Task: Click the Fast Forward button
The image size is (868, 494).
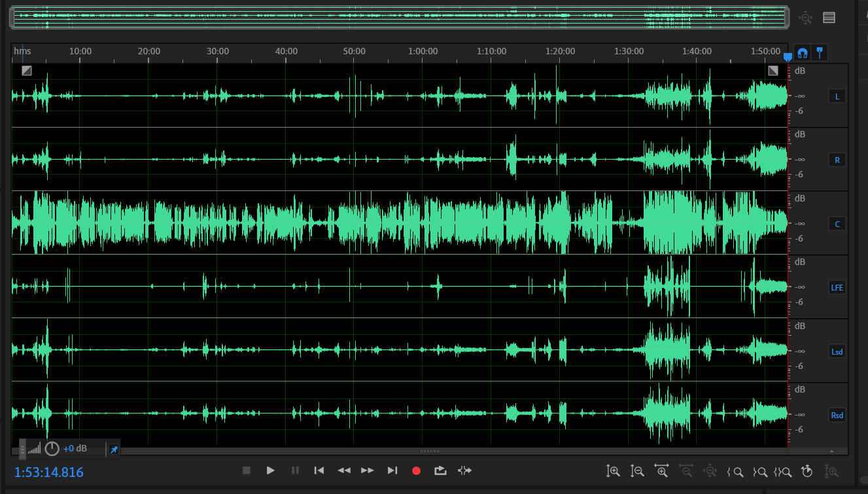Action: click(368, 470)
